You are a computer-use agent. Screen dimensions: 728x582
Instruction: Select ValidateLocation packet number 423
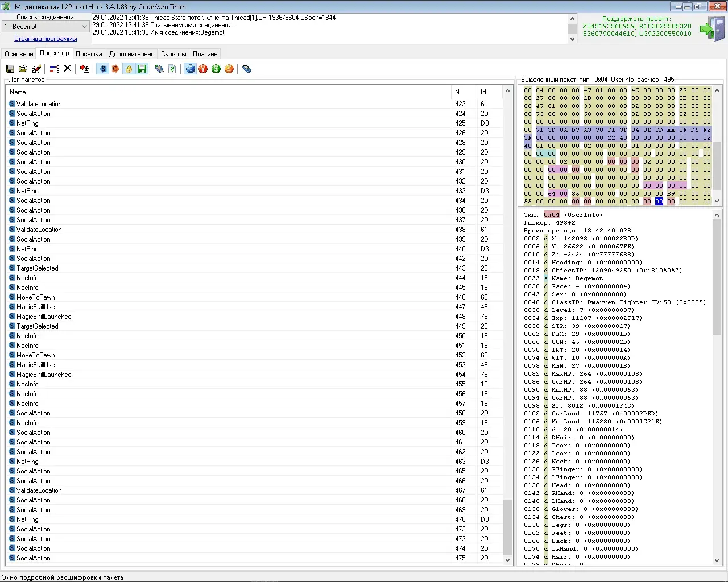point(255,104)
